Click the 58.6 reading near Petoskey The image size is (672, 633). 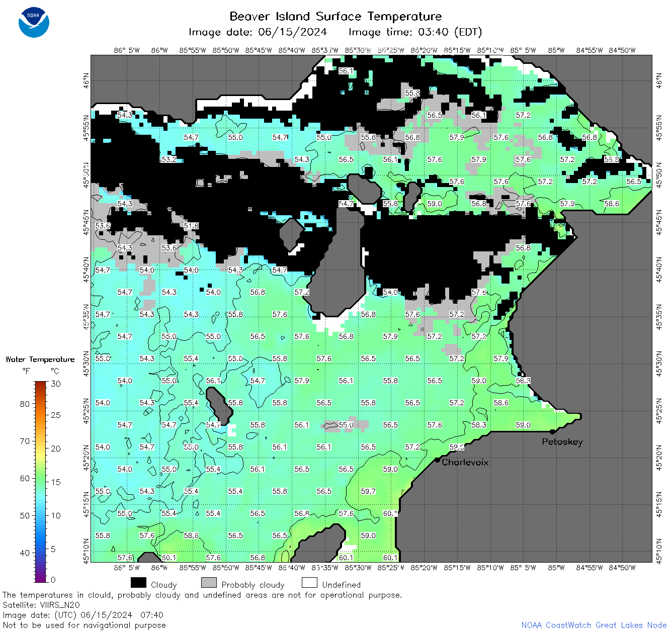click(x=501, y=403)
